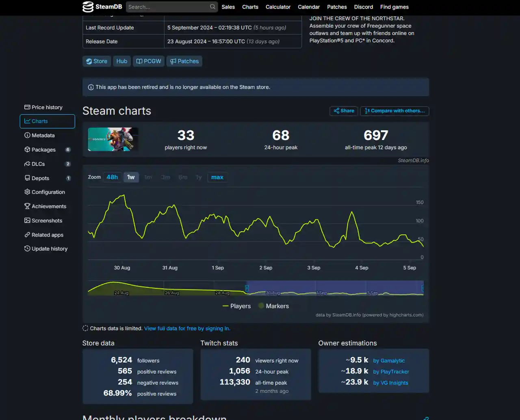Open the by Gamalytic link
520x420 pixels.
(389, 361)
